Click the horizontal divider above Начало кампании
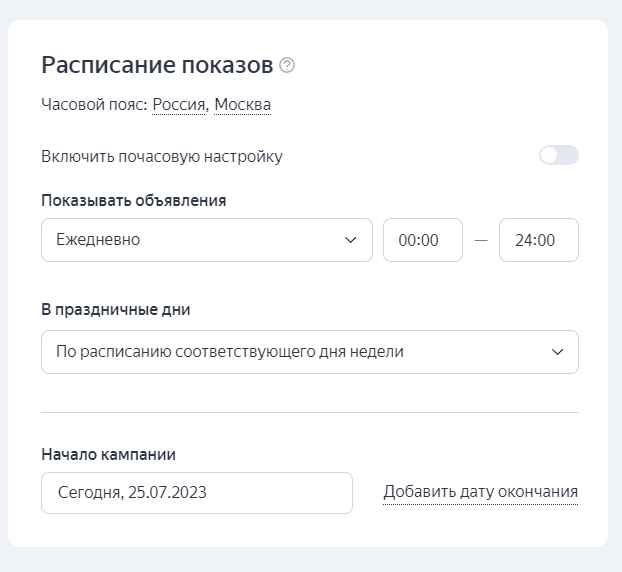 [x=310, y=412]
